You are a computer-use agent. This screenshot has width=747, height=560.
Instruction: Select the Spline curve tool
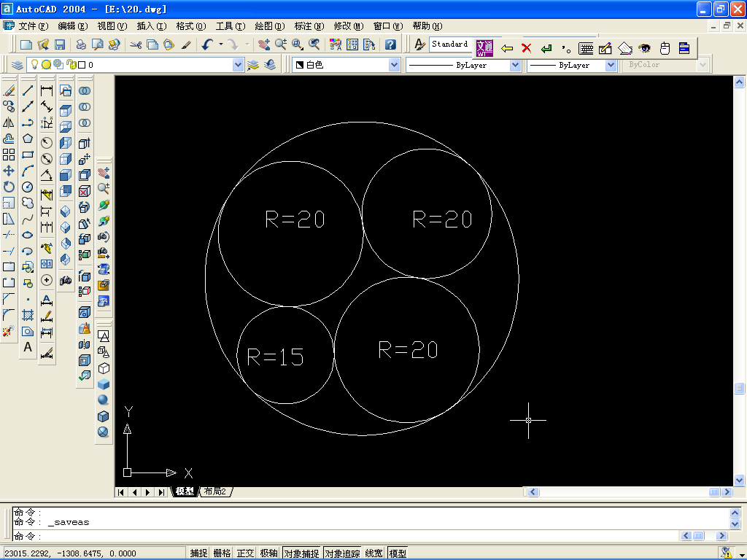(28, 219)
